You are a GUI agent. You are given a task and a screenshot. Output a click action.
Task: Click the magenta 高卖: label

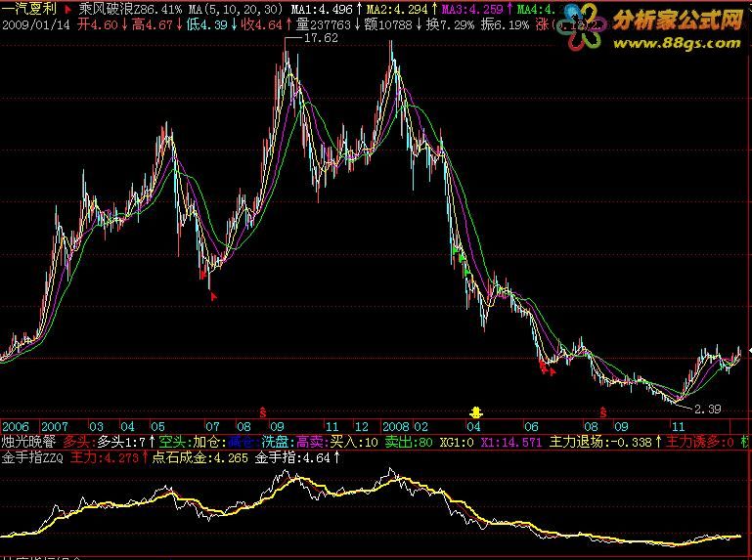(x=313, y=442)
